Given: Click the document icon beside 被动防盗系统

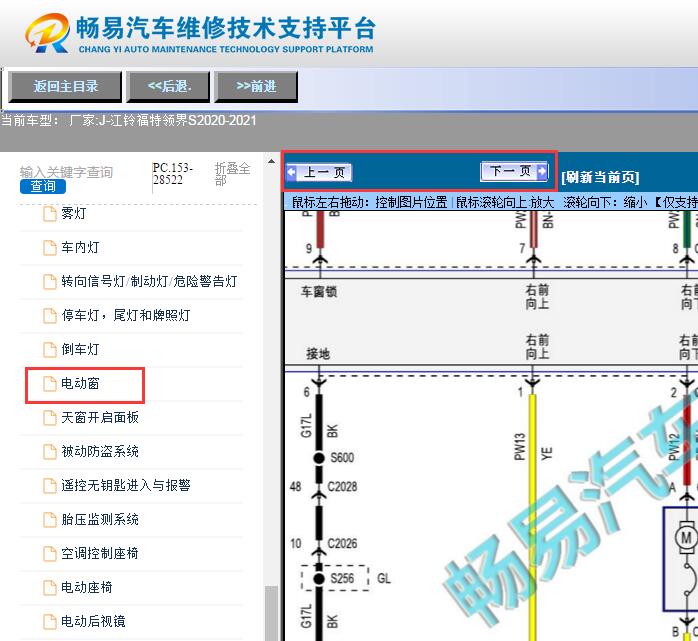Looking at the screenshot, I should coord(49,451).
